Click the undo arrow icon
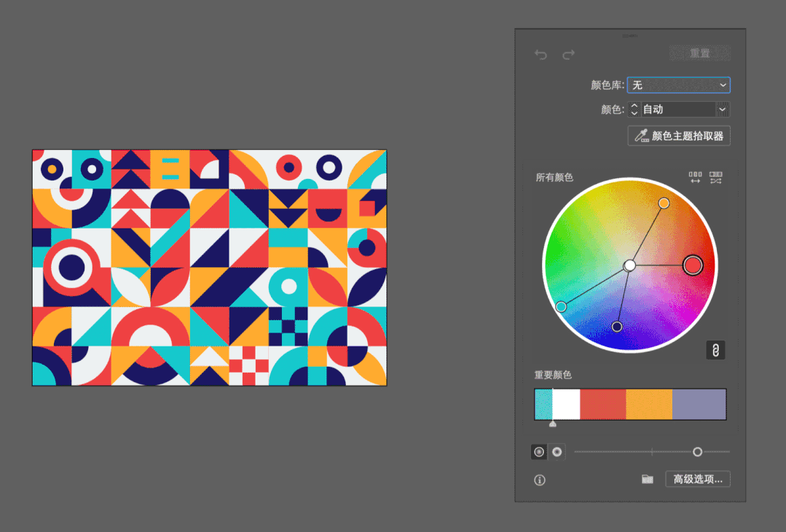Image resolution: width=786 pixels, height=532 pixels. [541, 54]
